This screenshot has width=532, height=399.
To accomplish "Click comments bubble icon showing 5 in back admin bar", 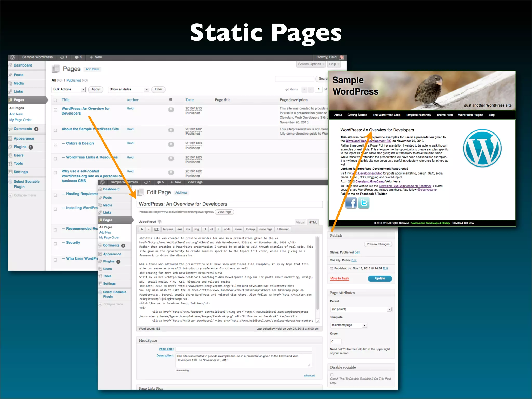I will pyautogui.click(x=77, y=57).
